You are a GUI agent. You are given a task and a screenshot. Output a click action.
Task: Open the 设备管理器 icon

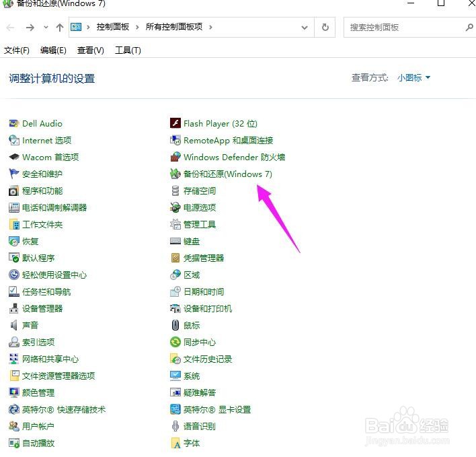(13, 308)
